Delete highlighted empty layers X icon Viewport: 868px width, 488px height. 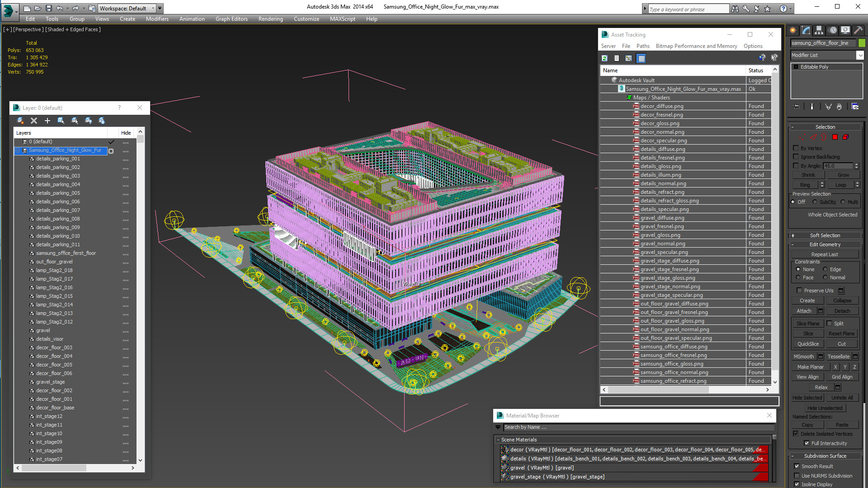34,121
